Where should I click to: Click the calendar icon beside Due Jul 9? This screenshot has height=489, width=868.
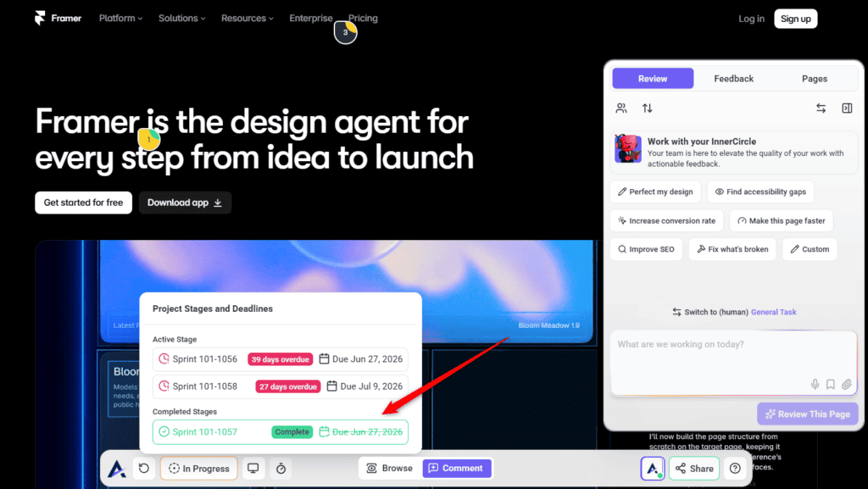click(331, 386)
